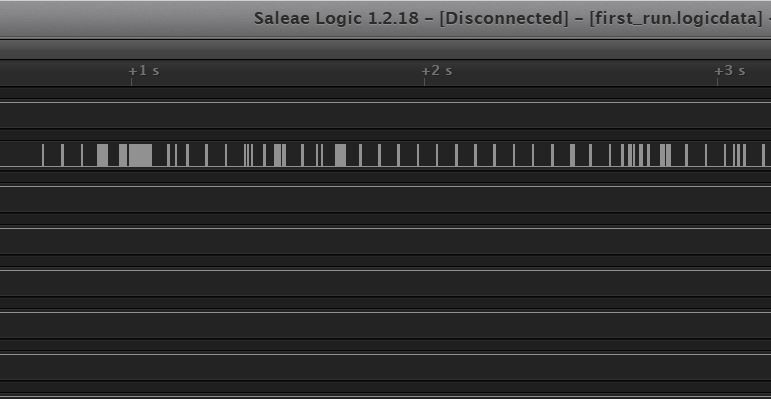Select the widest pulse just after +1 s
This screenshot has width=771, height=399.
[x=140, y=155]
